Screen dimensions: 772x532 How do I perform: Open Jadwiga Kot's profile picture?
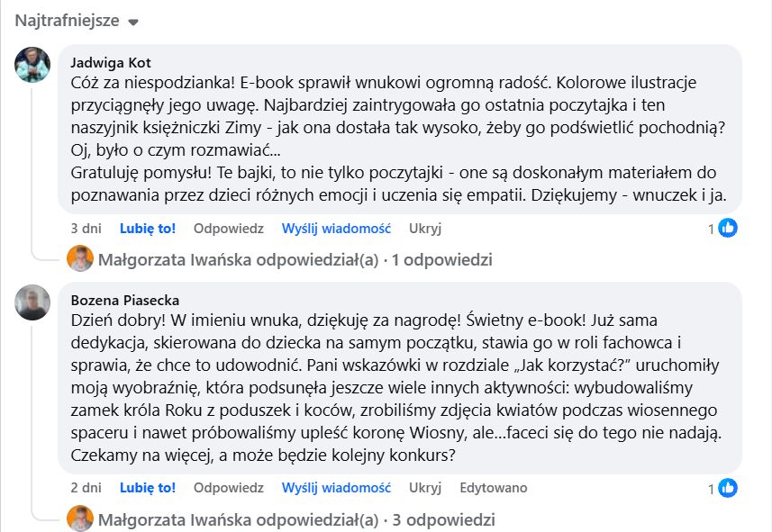tap(32, 65)
